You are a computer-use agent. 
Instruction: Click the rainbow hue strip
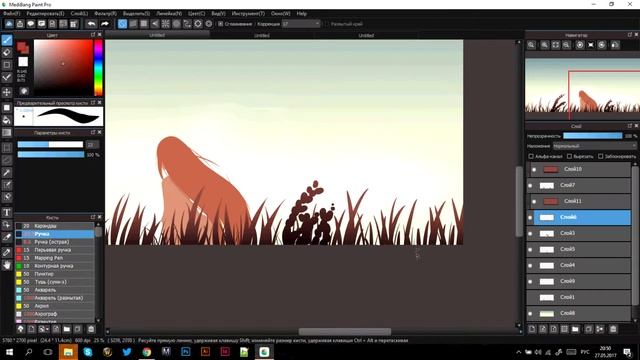click(x=98, y=68)
